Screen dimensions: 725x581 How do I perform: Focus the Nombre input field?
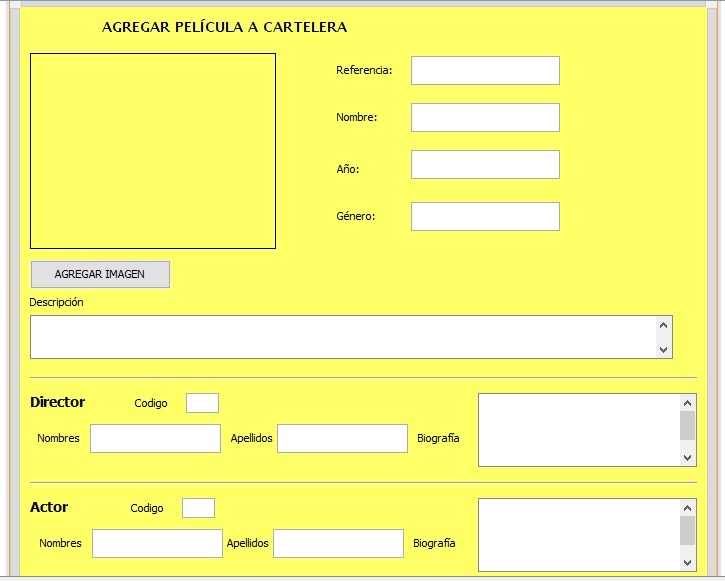pyautogui.click(x=485, y=117)
